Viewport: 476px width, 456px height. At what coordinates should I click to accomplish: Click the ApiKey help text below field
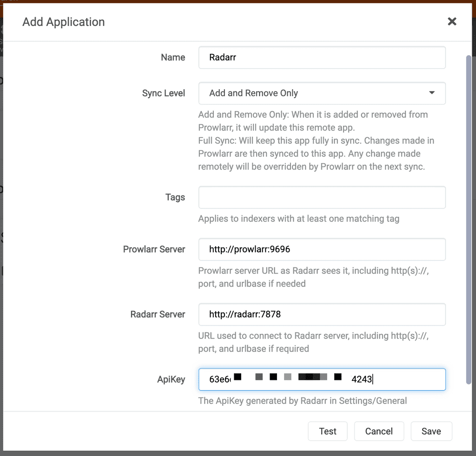point(302,401)
